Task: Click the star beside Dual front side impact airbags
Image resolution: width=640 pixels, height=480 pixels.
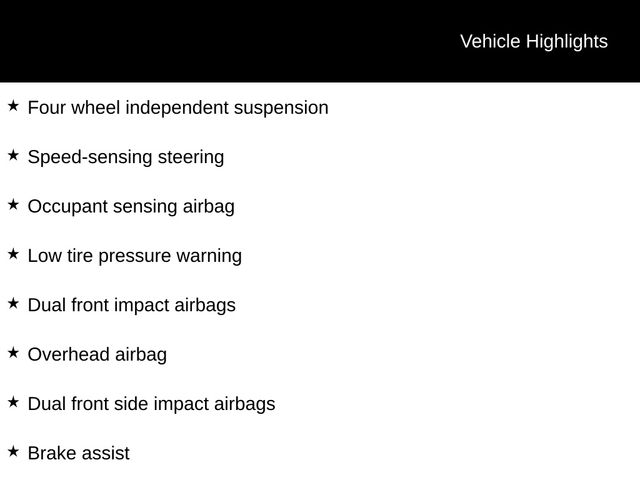Action: tap(13, 402)
